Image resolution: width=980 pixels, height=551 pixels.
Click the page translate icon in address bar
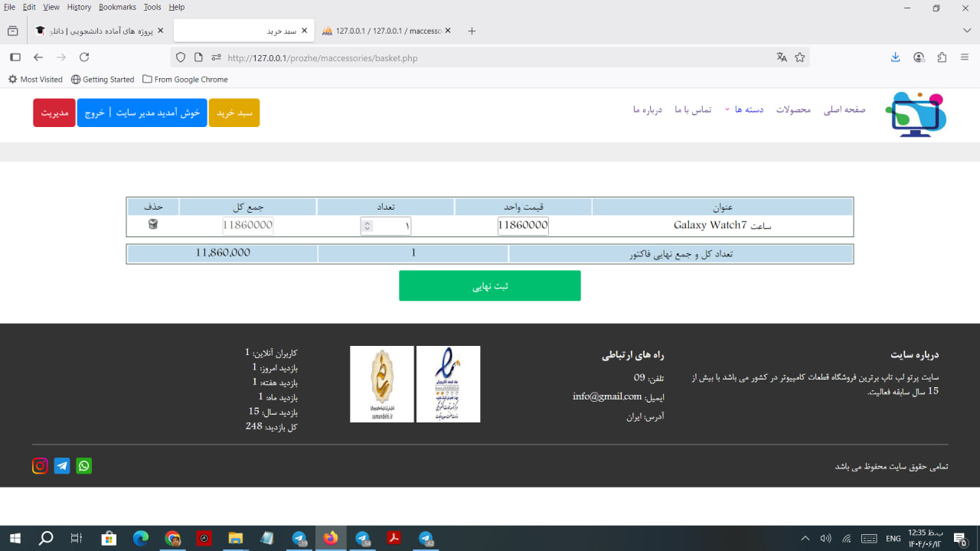pos(782,57)
